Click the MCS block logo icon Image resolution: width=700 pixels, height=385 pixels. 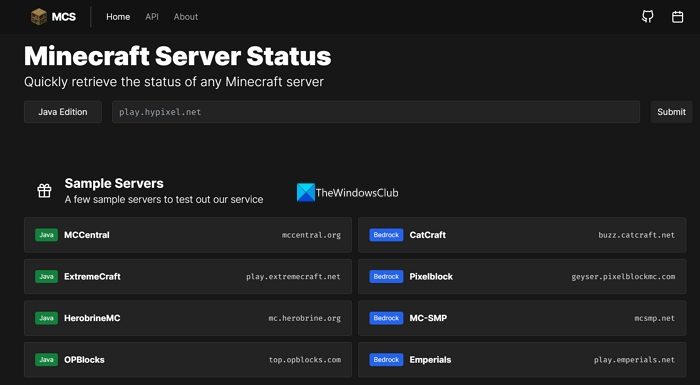click(x=39, y=17)
